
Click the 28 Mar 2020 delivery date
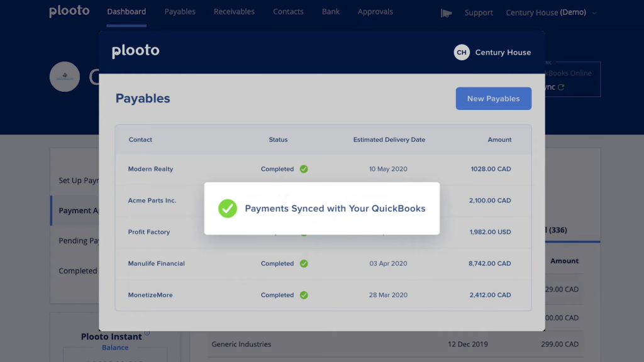(388, 295)
